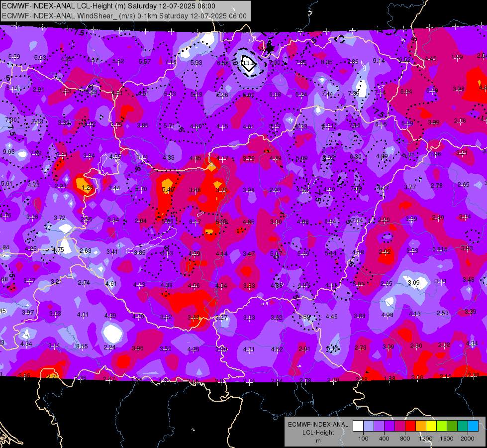Click the legend unit label 'm'

tap(318, 441)
